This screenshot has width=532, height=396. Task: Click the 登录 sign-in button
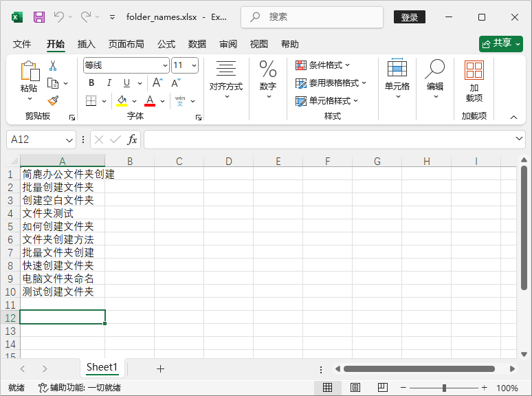click(x=410, y=17)
